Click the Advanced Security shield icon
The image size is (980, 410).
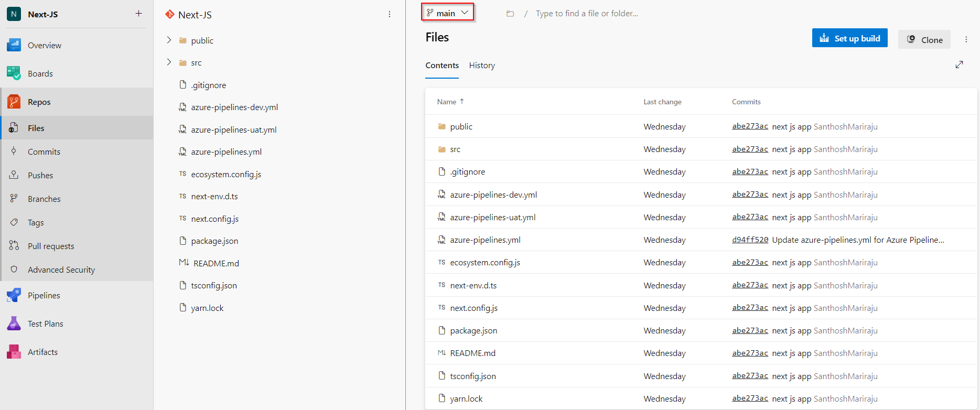[x=14, y=269]
